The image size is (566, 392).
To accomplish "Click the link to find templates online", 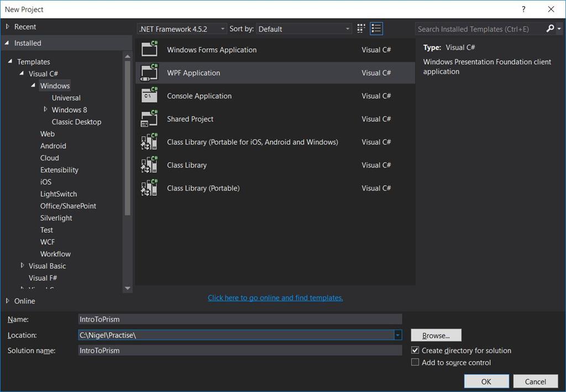I will pyautogui.click(x=275, y=297).
